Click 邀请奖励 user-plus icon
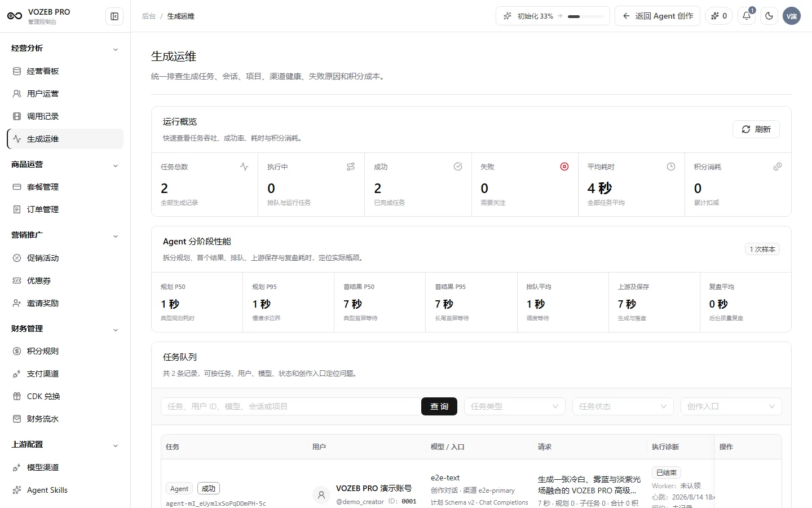 (17, 303)
